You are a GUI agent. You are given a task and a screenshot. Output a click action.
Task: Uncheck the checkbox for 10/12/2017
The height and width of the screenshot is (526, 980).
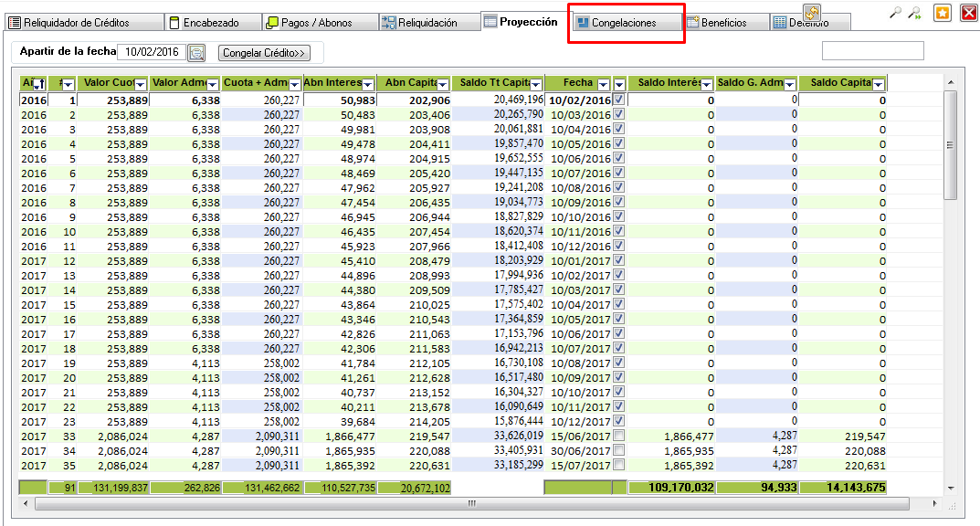tap(618, 421)
